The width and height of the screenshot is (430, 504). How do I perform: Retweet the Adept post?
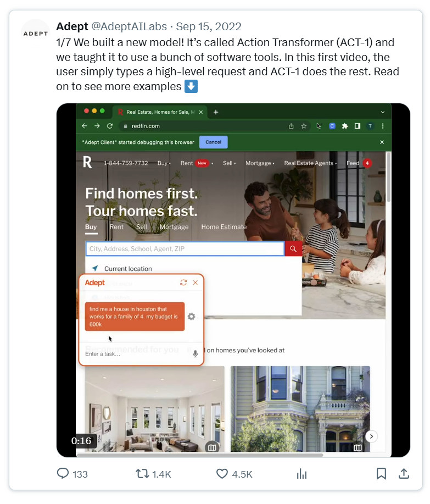[142, 473]
